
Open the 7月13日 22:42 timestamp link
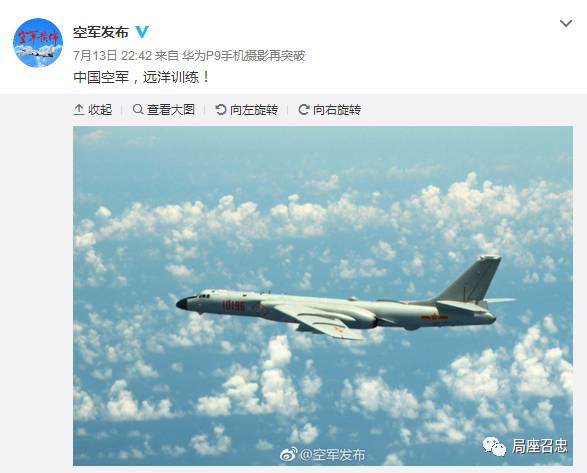(x=113, y=56)
